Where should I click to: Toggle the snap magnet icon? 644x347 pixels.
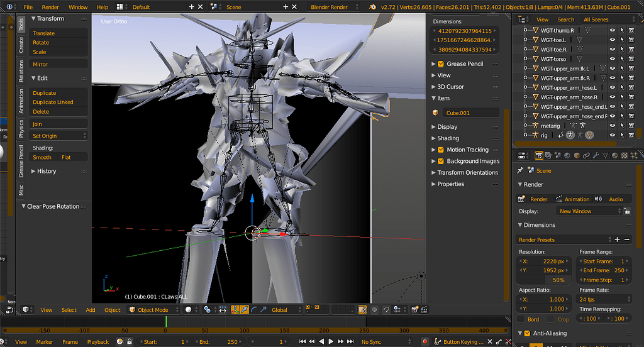[386, 310]
